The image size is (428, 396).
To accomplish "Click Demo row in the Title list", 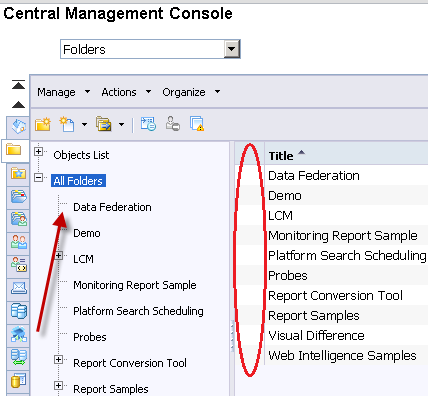I will (x=285, y=196).
